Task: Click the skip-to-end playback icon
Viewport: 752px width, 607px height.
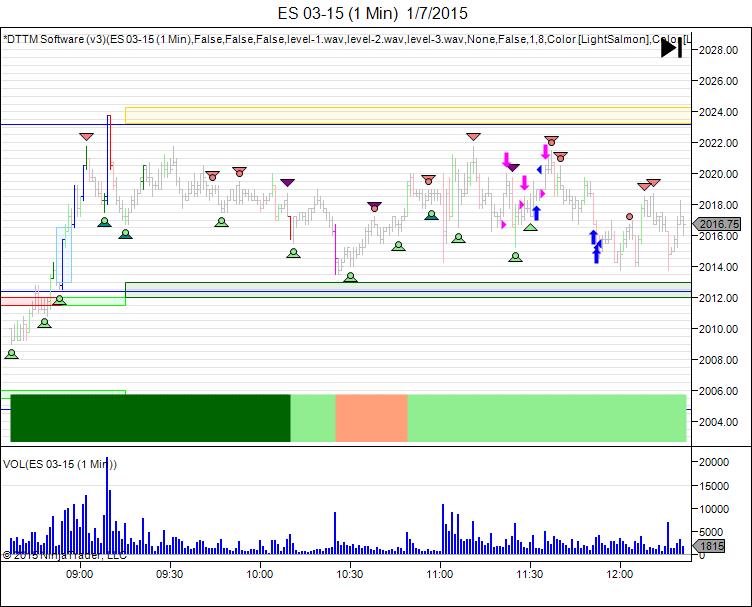Action: pyautogui.click(x=671, y=48)
